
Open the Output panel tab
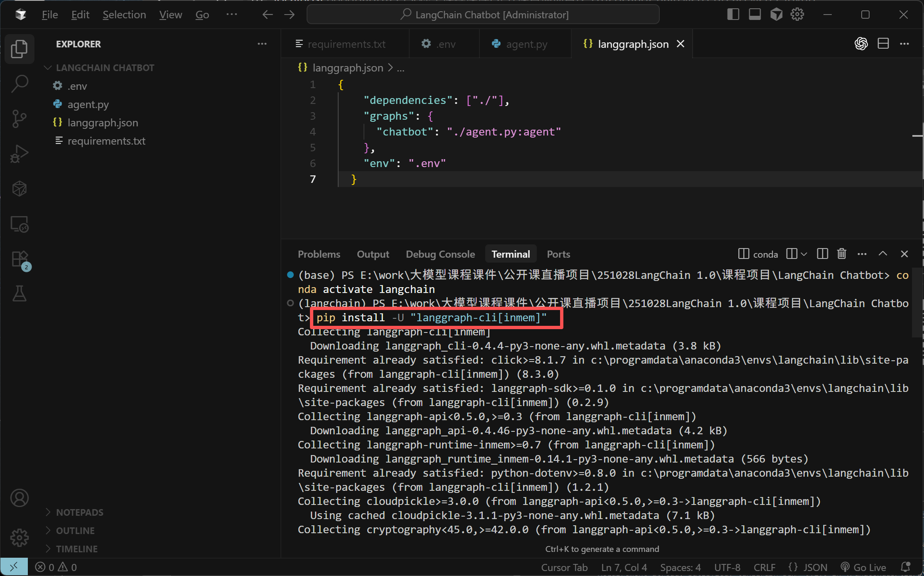(373, 254)
